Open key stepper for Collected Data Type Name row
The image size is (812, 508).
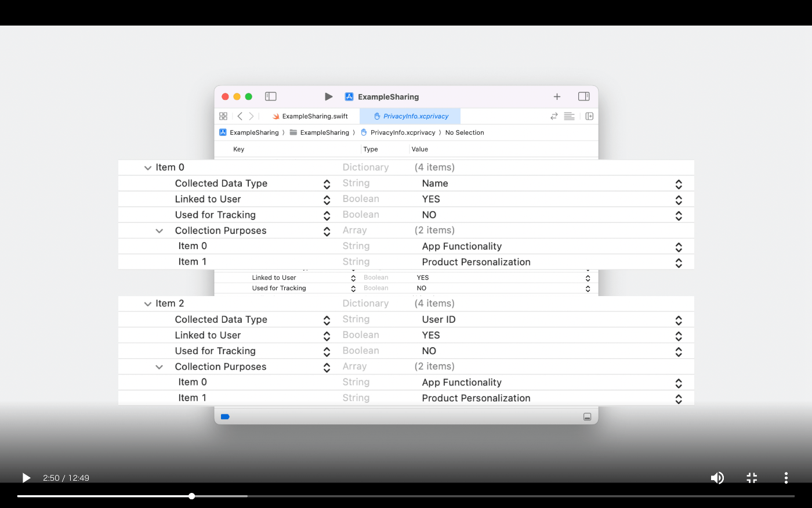pyautogui.click(x=327, y=184)
